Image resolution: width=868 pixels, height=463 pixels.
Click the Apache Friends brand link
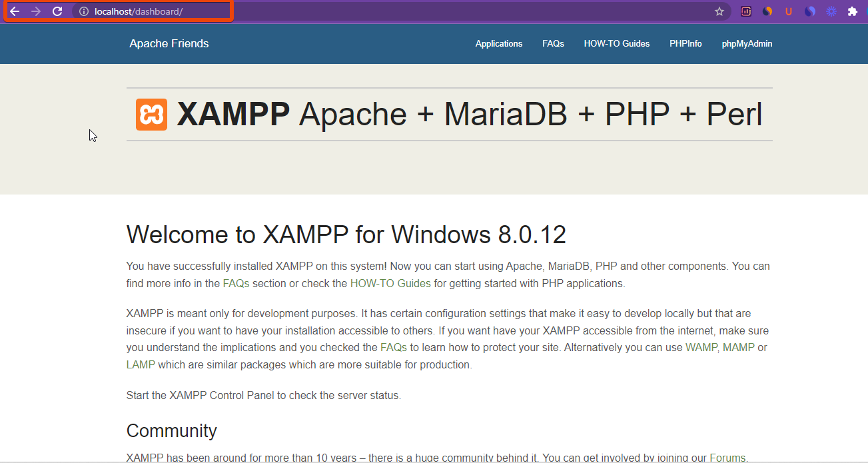[x=169, y=43]
